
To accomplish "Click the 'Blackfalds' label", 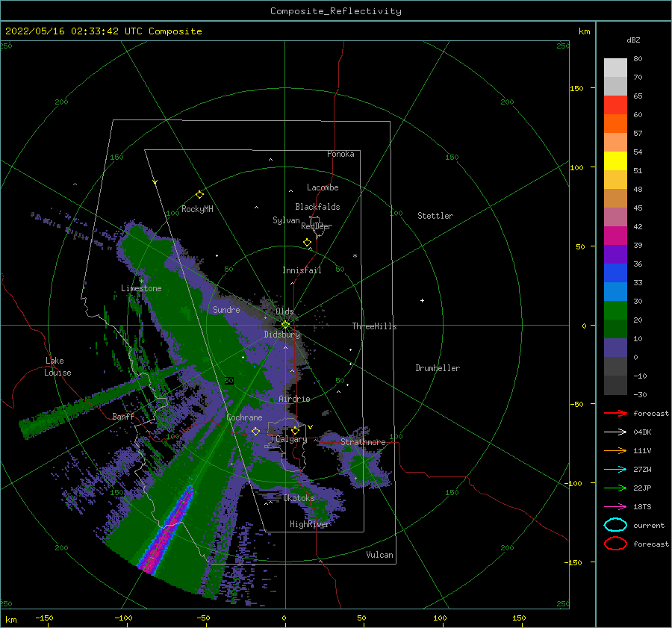I will (x=317, y=207).
